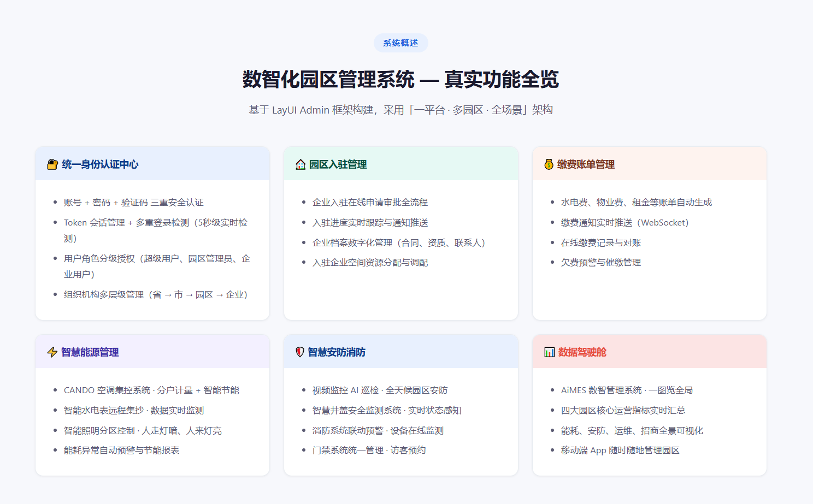Select 门禁系统统一管理 · 访客预约
Screen dimensions: 813x504
point(369,450)
